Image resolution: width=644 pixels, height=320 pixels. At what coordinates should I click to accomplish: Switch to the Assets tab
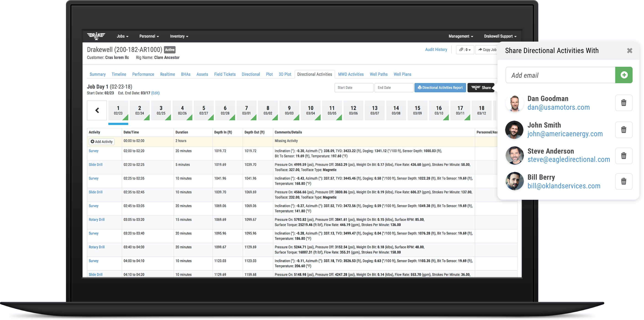click(x=202, y=74)
